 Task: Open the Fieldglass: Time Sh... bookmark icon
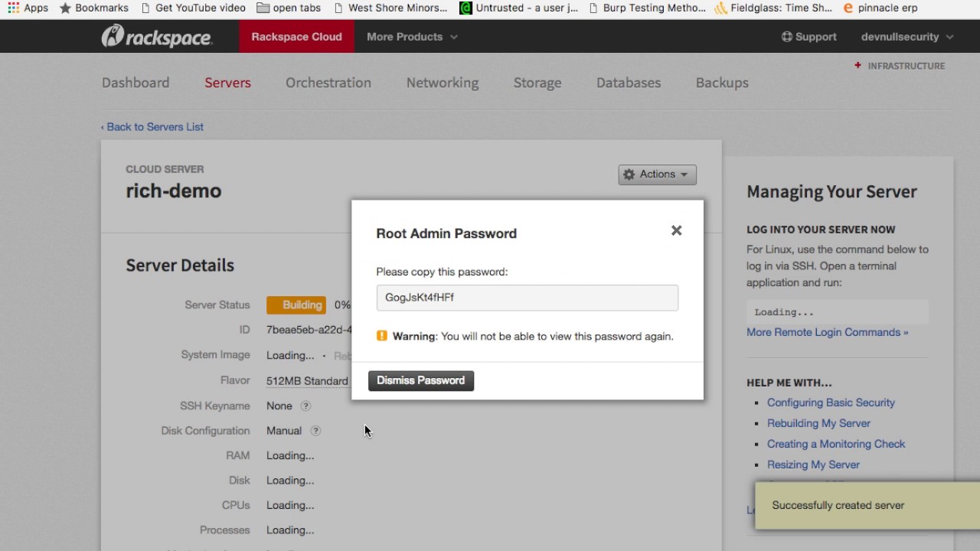pyautogui.click(x=720, y=8)
